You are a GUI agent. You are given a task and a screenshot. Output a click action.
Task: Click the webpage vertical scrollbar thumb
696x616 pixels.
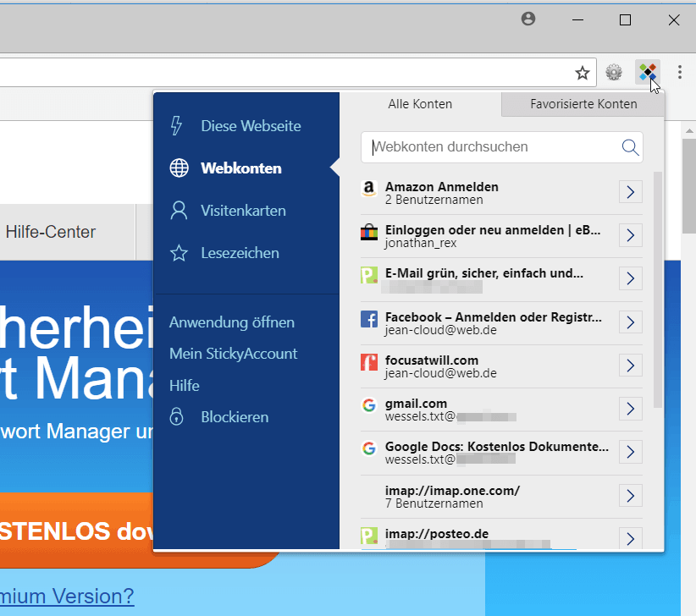[x=689, y=186]
